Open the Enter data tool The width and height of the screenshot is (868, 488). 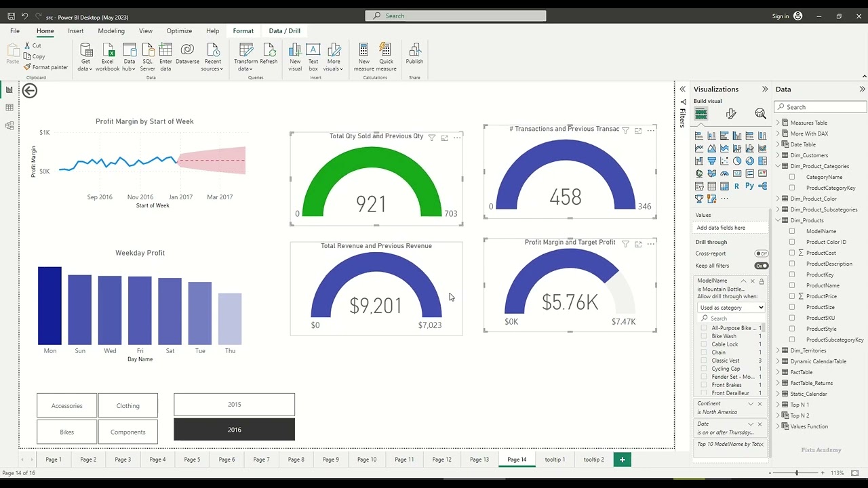point(165,57)
